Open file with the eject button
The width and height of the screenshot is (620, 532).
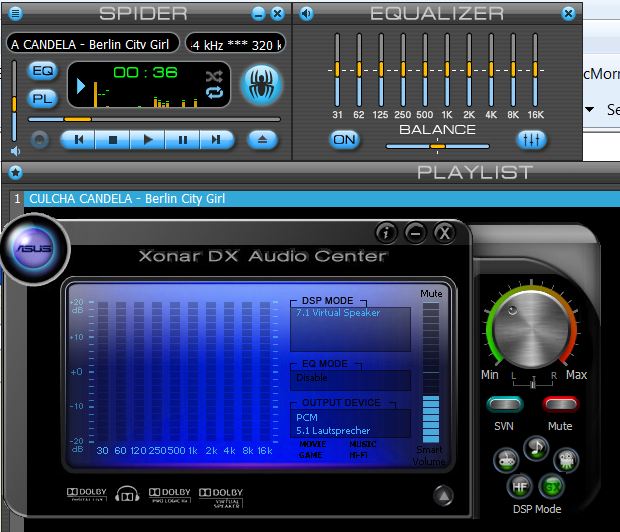point(262,140)
